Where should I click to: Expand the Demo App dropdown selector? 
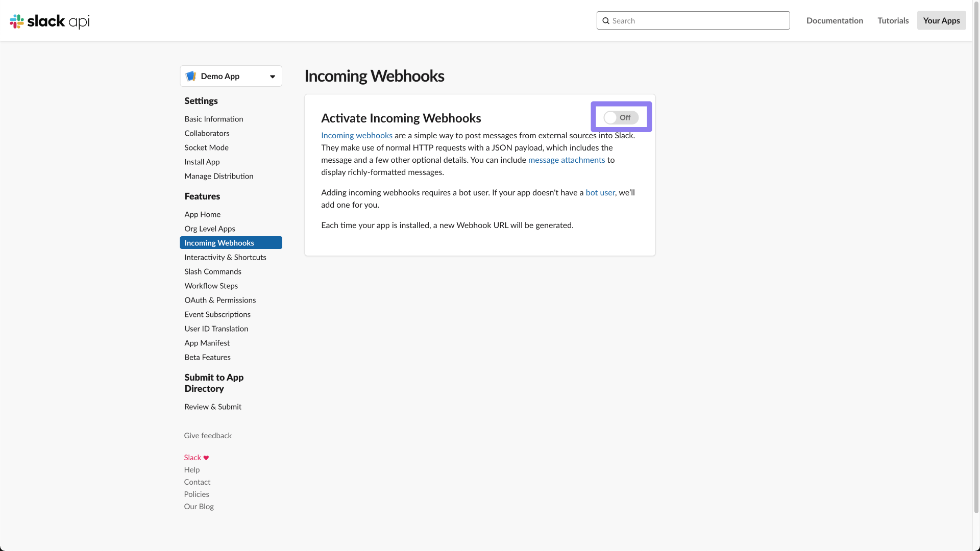(x=272, y=76)
